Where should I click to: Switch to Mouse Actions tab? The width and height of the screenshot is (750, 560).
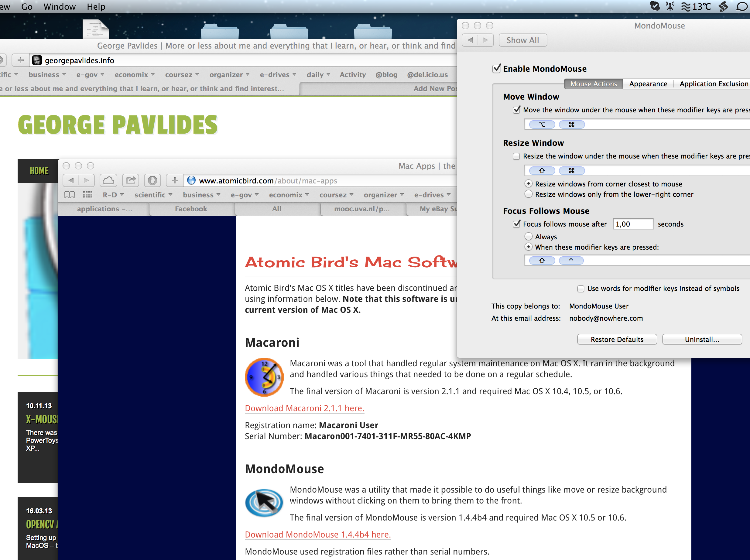(593, 84)
